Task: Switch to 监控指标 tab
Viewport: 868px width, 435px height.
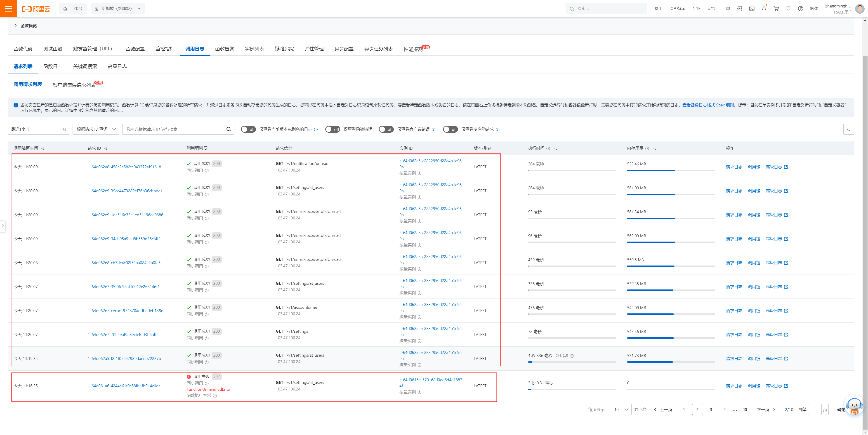Action: click(165, 49)
